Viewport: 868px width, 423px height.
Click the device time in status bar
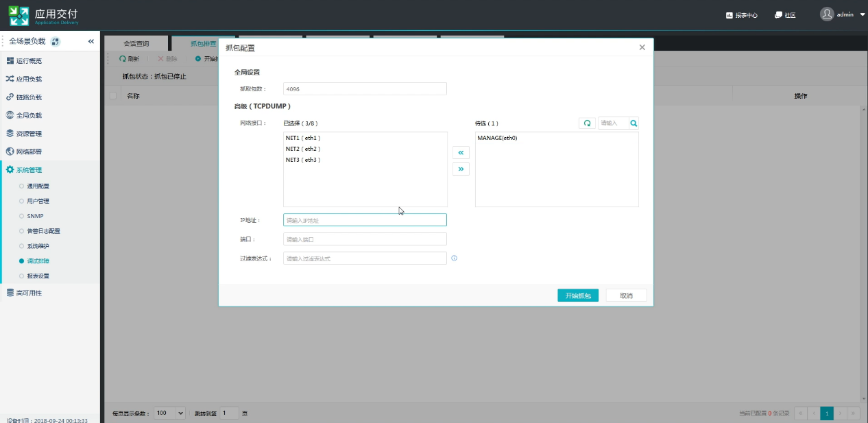click(x=47, y=420)
